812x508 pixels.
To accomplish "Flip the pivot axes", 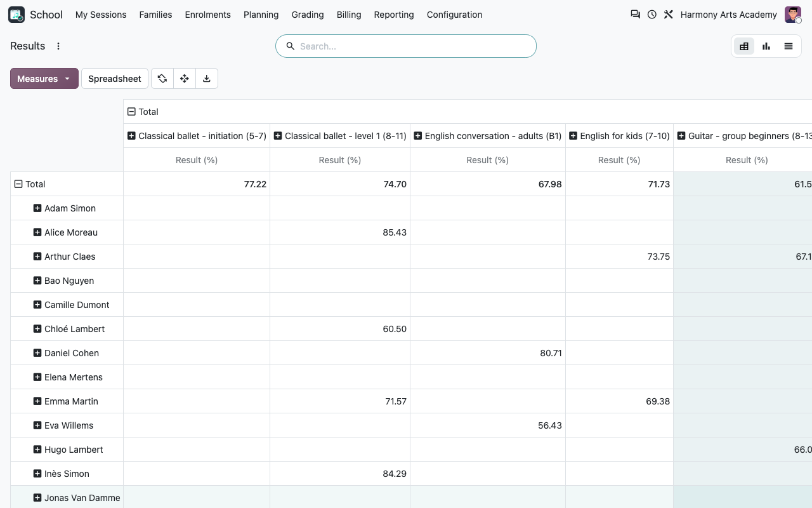I will coord(162,79).
